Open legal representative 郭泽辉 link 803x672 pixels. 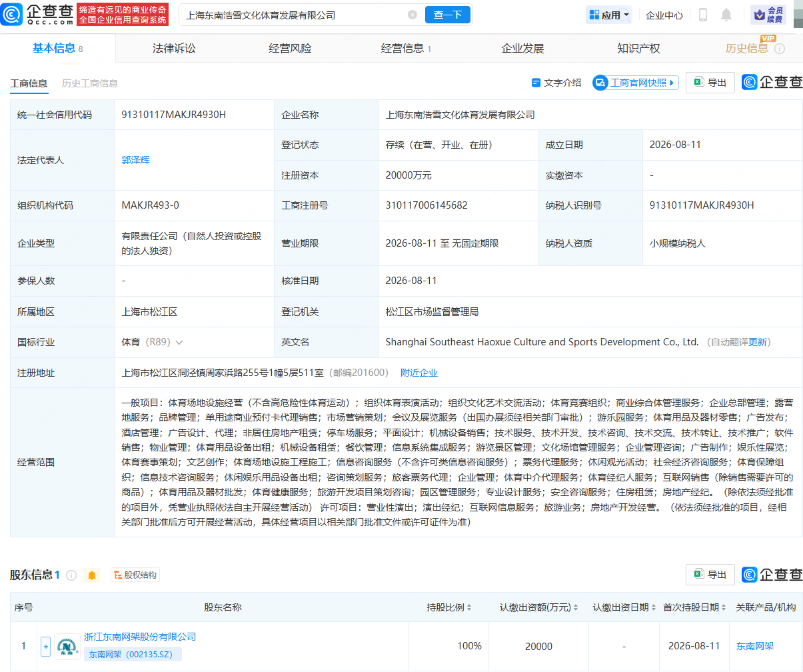click(135, 160)
